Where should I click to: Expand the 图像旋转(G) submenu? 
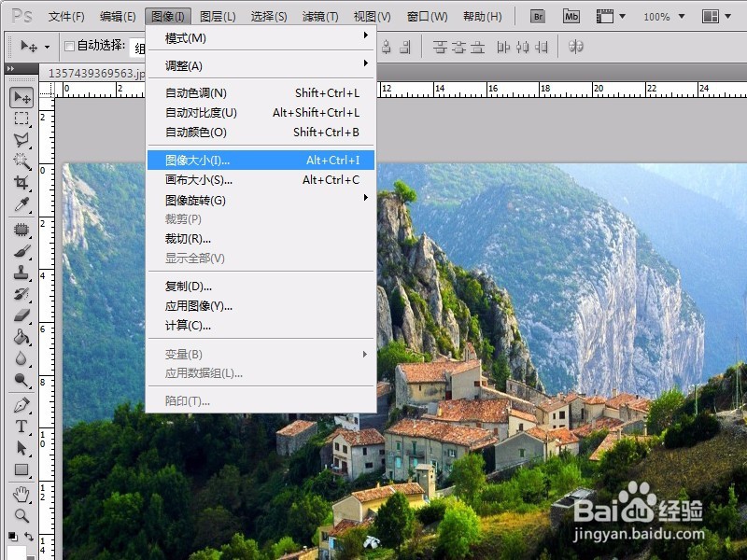pyautogui.click(x=261, y=200)
